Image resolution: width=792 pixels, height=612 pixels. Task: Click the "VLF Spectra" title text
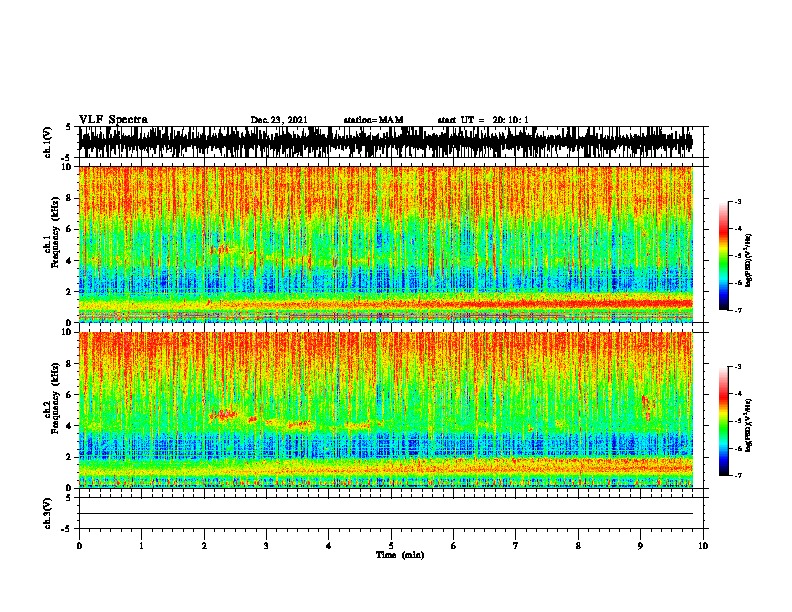113,120
